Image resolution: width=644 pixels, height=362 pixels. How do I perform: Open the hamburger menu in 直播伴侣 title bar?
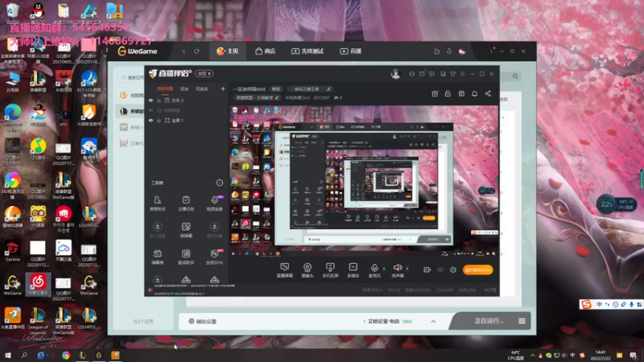462,74
